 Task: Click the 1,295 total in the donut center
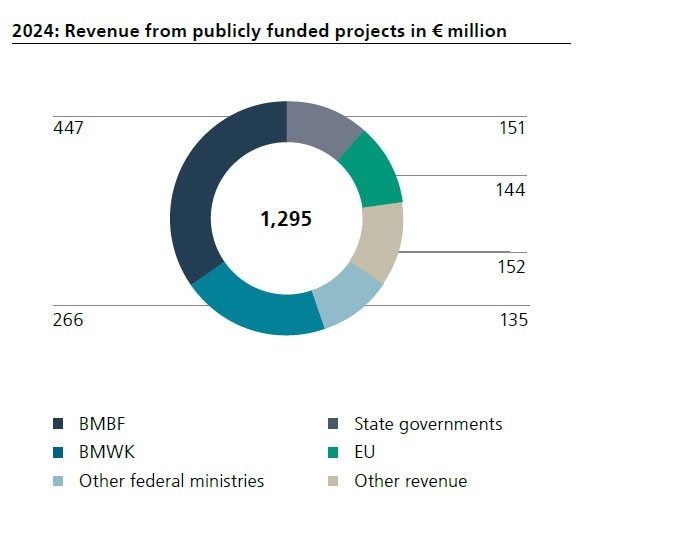pyautogui.click(x=286, y=219)
